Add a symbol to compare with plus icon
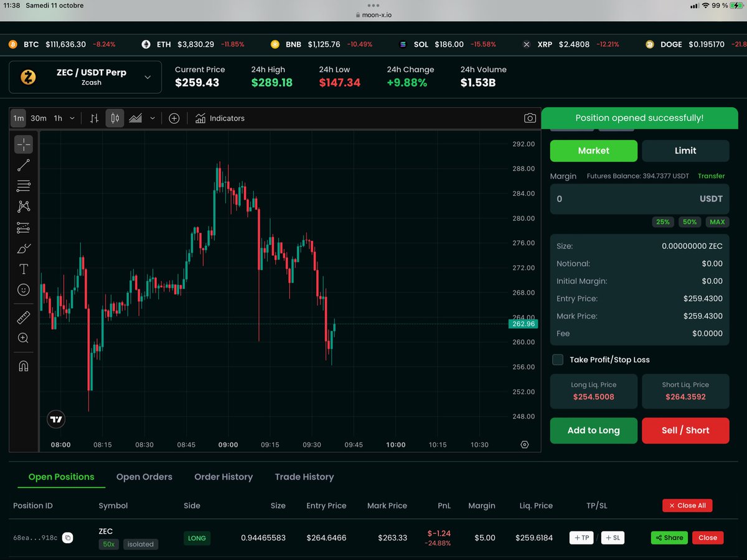 pyautogui.click(x=174, y=118)
